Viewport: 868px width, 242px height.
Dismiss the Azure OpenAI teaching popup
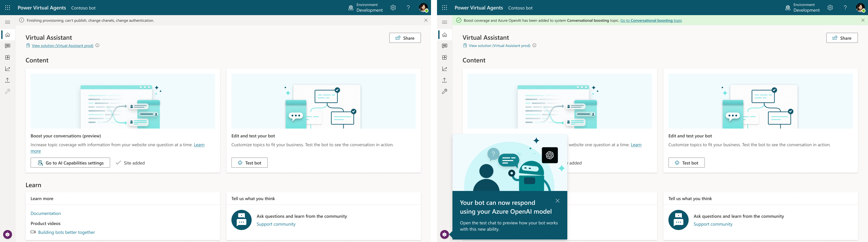(x=557, y=201)
